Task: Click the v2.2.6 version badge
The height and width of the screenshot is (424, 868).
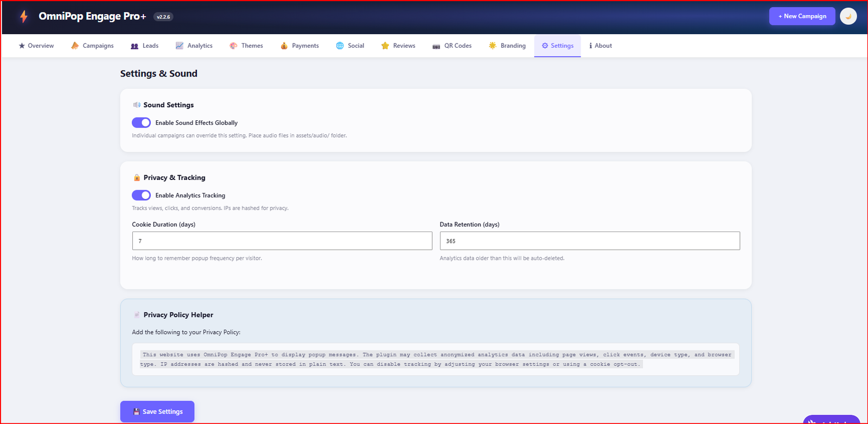Action: coord(163,17)
